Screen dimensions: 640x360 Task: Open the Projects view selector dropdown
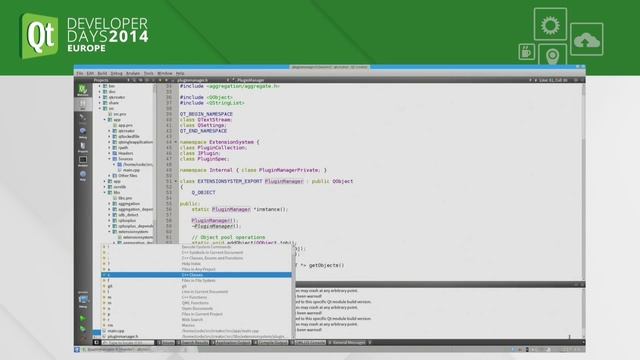111,80
